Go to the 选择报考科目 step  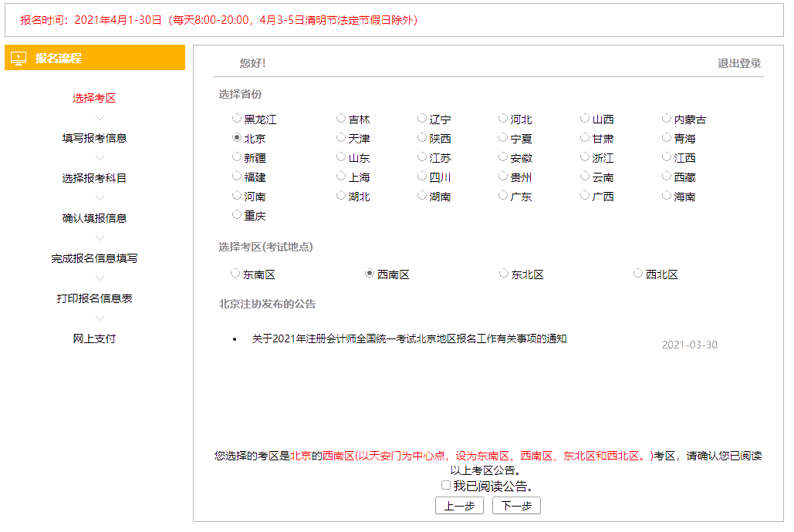point(94,178)
